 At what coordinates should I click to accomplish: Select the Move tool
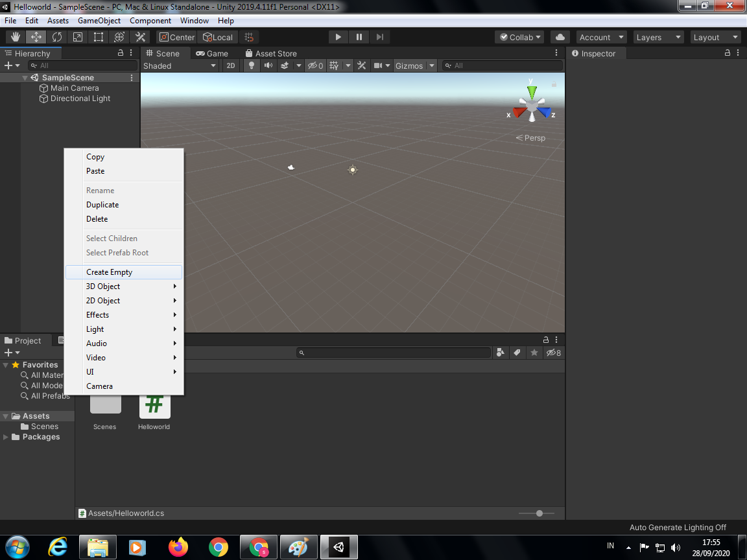pos(36,37)
